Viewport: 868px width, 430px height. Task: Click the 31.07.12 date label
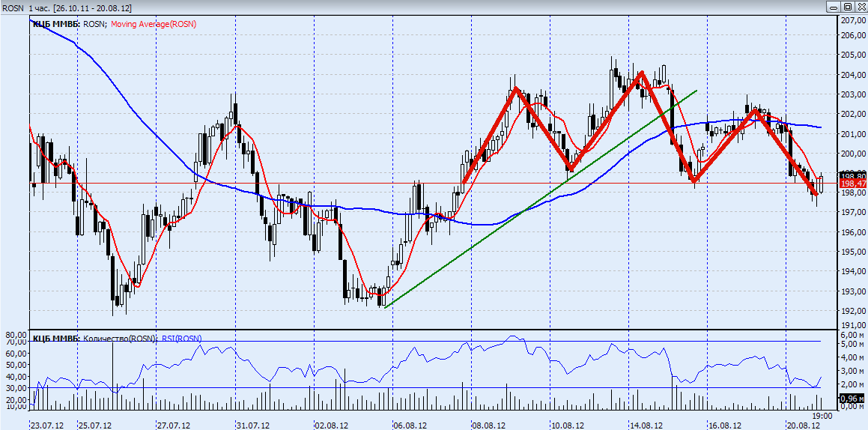click(252, 425)
